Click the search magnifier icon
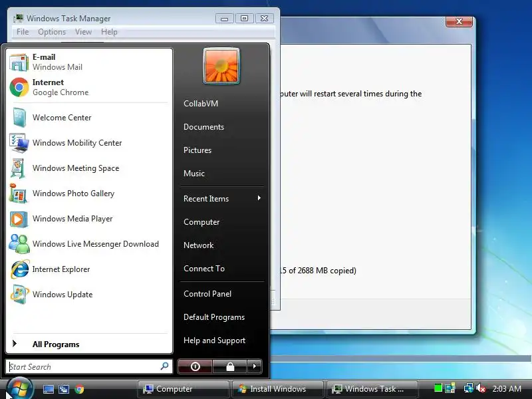This screenshot has height=399, width=532. click(x=164, y=366)
